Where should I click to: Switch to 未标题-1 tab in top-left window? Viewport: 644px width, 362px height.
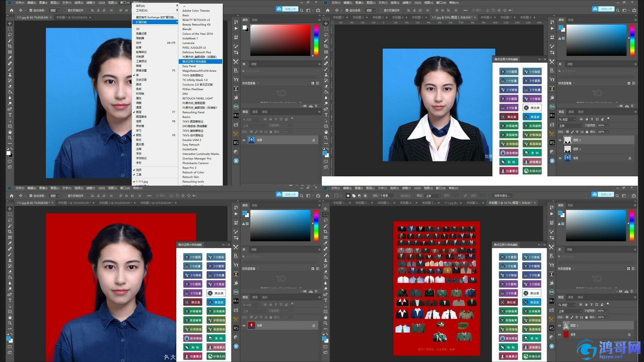point(71,17)
